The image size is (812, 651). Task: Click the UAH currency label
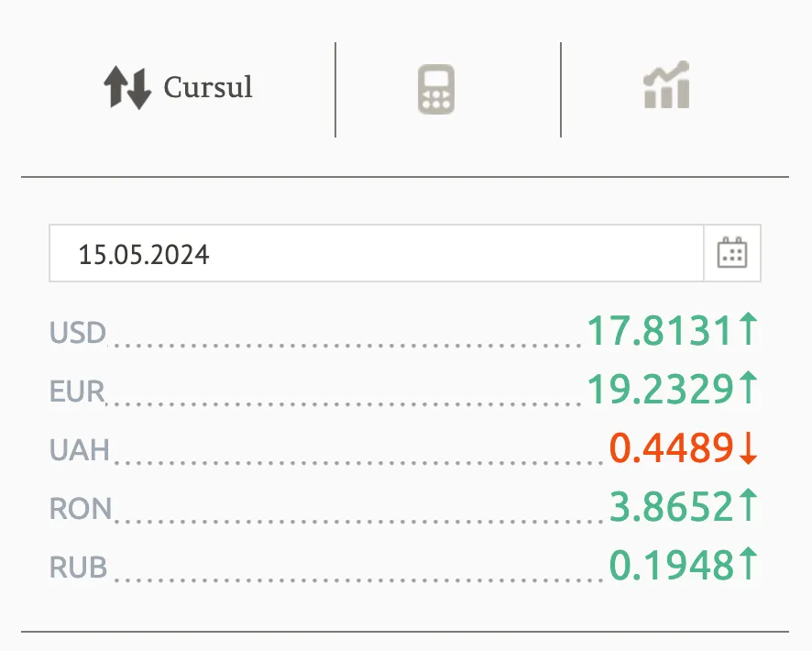click(79, 449)
